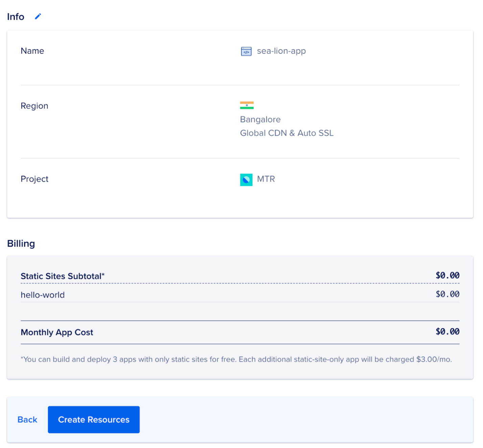Click the Create Resources button
The width and height of the screenshot is (483, 448).
click(x=94, y=420)
